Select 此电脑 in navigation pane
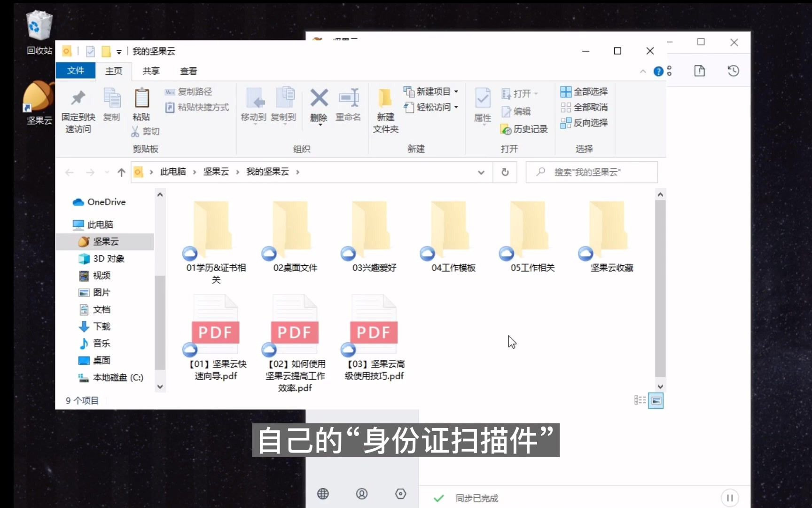Image resolution: width=812 pixels, height=508 pixels. click(93, 224)
